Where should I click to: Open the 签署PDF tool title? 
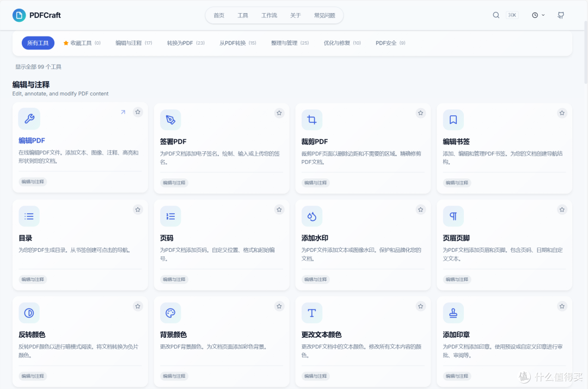click(x=173, y=141)
